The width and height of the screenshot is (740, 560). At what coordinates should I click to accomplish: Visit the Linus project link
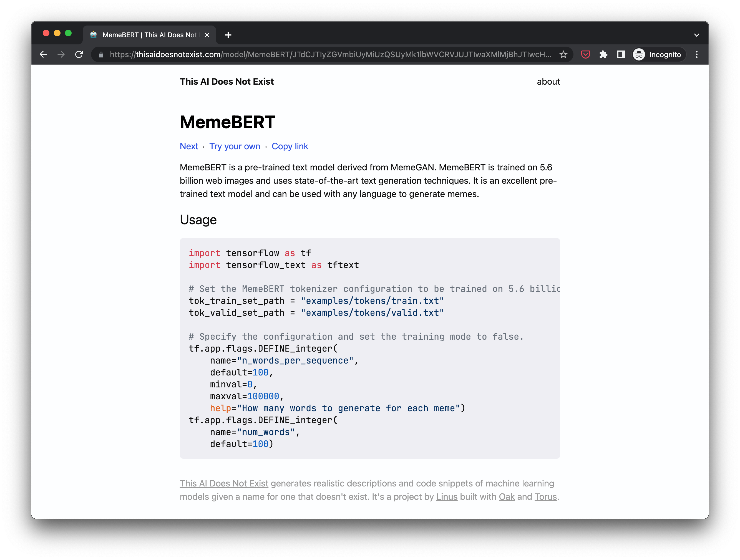pyautogui.click(x=446, y=497)
